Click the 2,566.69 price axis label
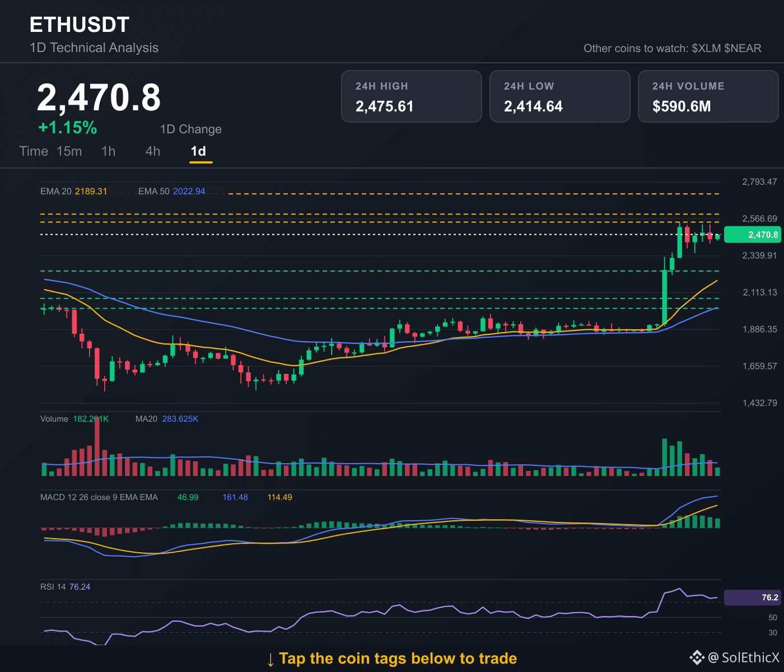 pos(759,218)
